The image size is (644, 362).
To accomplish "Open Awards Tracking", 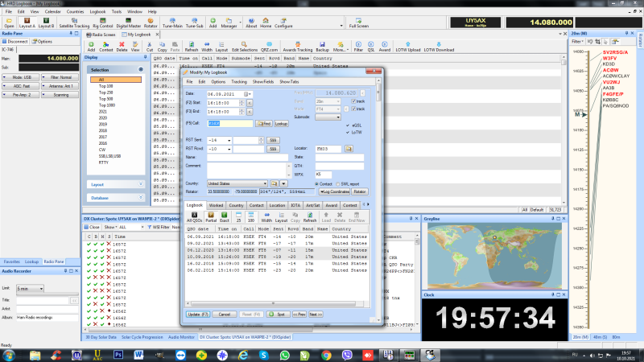I will (x=297, y=47).
